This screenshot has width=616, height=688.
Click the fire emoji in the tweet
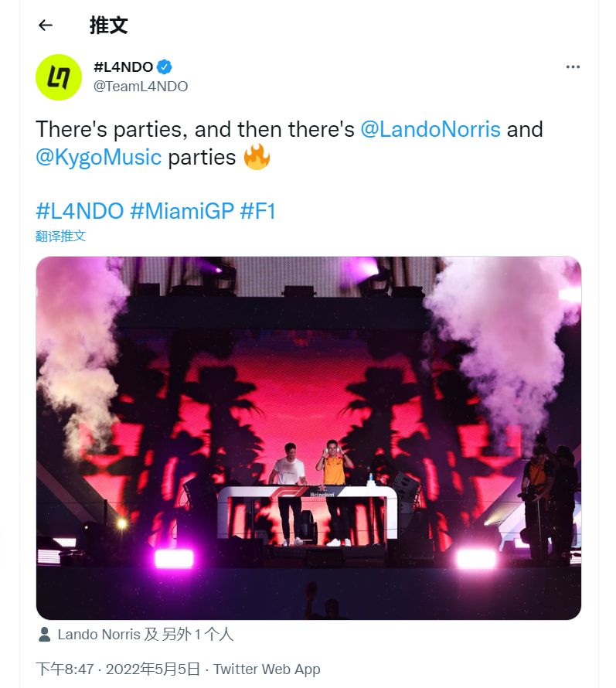tap(257, 157)
